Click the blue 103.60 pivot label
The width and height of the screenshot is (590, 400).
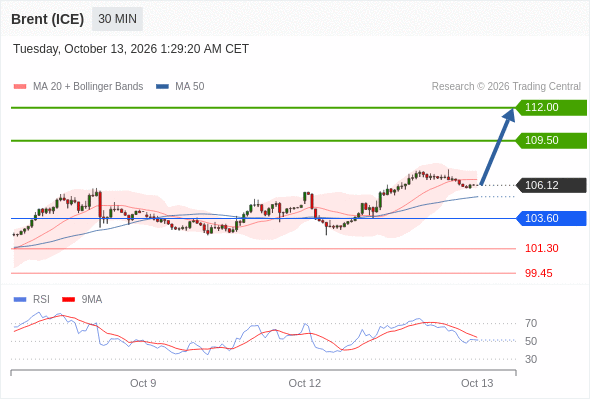click(x=551, y=218)
